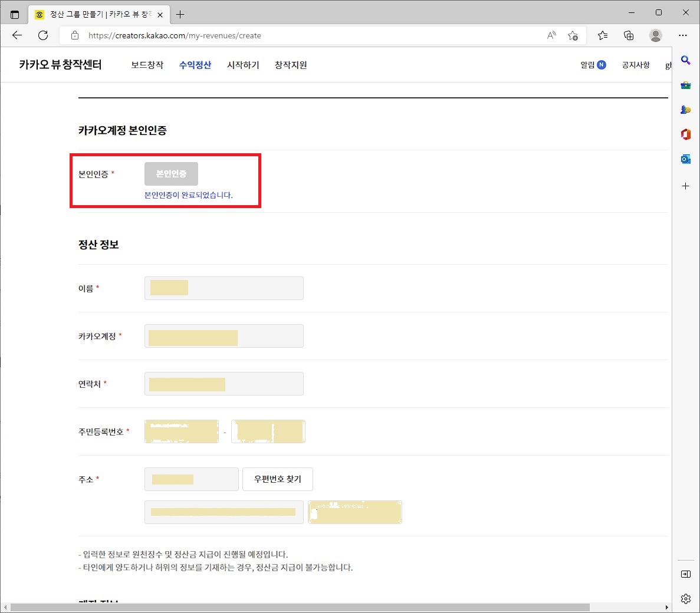Add a sidebar app plus icon
Image resolution: width=700 pixels, height=613 pixels.
(686, 186)
